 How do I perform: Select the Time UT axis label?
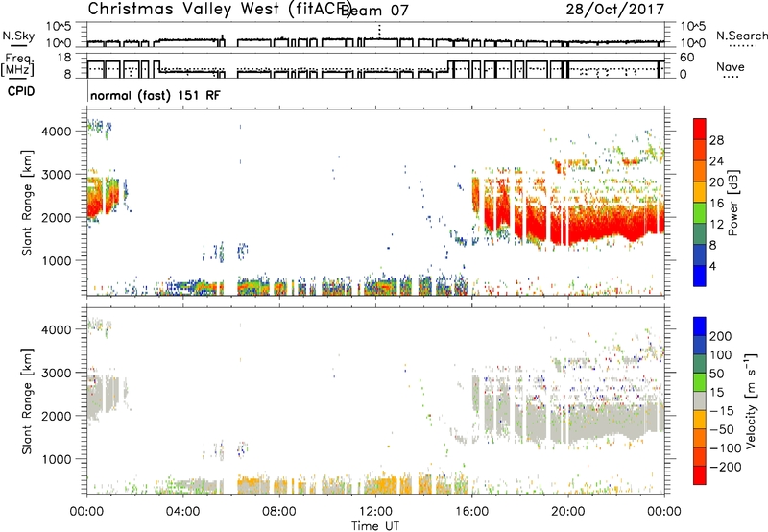(x=375, y=526)
